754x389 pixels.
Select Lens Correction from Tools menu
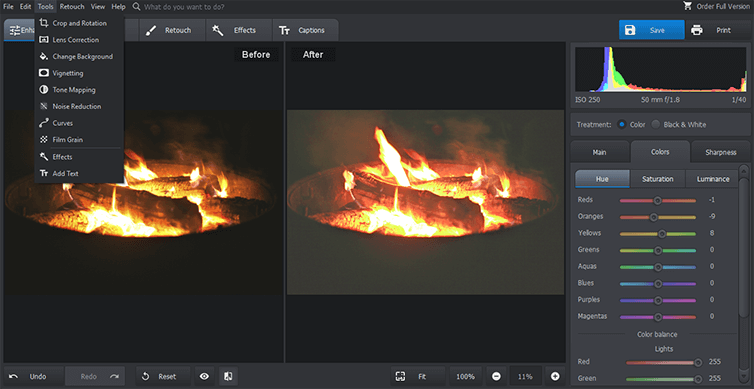(x=79, y=40)
